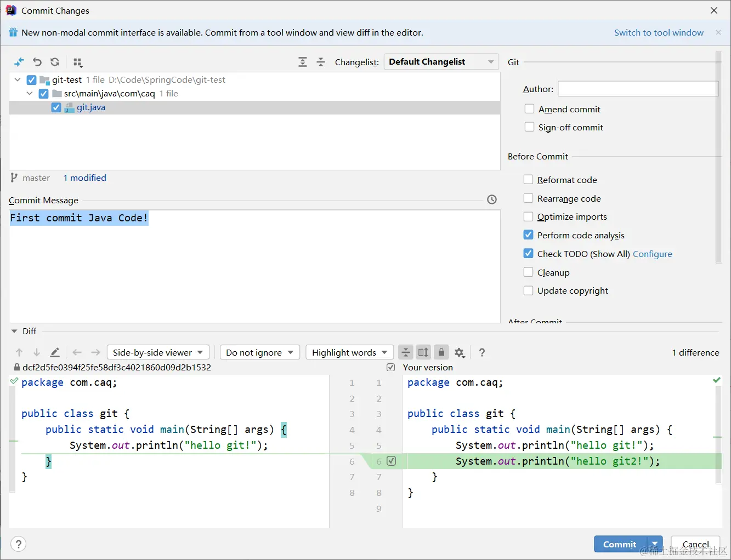The height and width of the screenshot is (560, 731).
Task: Collapse the src\main\java\com\caq node
Action: point(30,94)
